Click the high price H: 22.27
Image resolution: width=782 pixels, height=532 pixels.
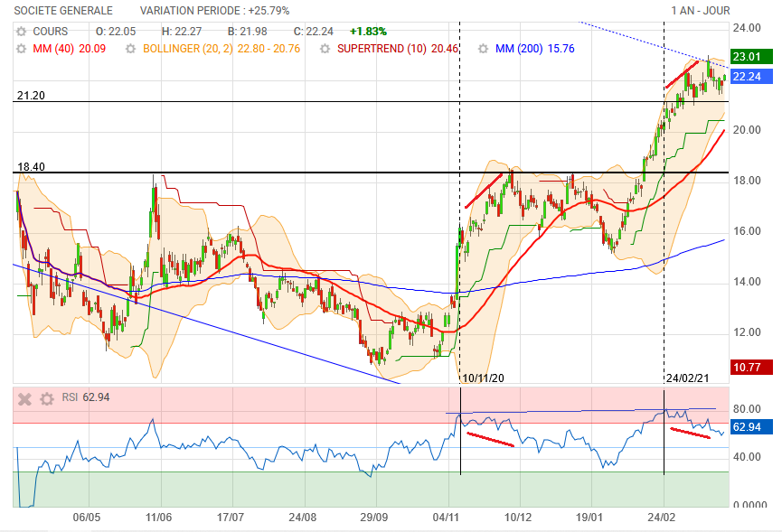(182, 32)
